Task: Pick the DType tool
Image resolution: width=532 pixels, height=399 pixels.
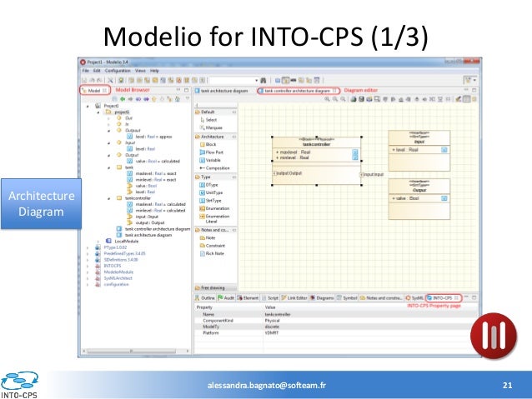Action: pyautogui.click(x=208, y=185)
